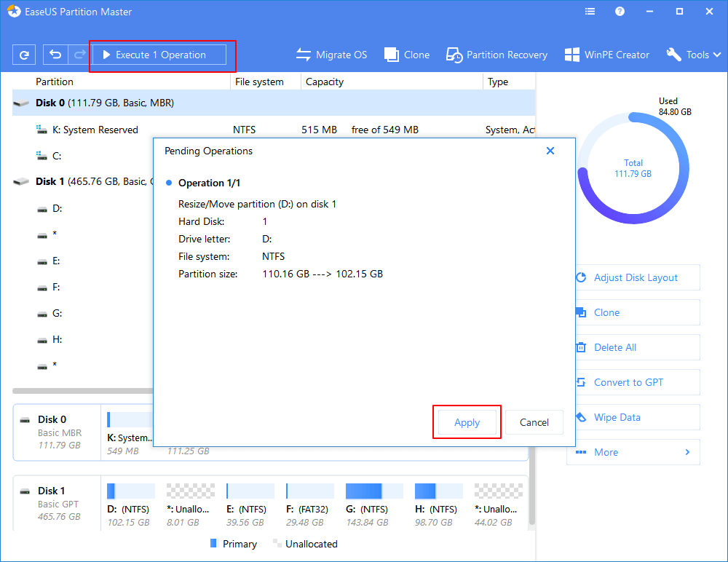Viewport: 728px width, 562px height.
Task: Cancel the pending operations dialog
Action: (x=534, y=422)
